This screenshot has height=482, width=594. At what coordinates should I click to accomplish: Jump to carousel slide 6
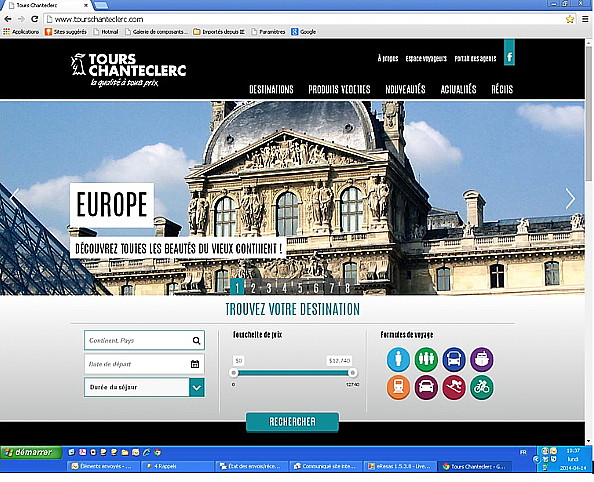pyautogui.click(x=316, y=288)
